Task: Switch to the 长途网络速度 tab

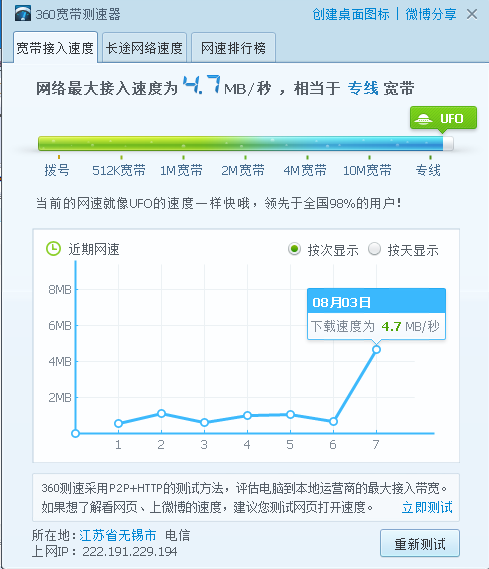Action: tap(144, 48)
